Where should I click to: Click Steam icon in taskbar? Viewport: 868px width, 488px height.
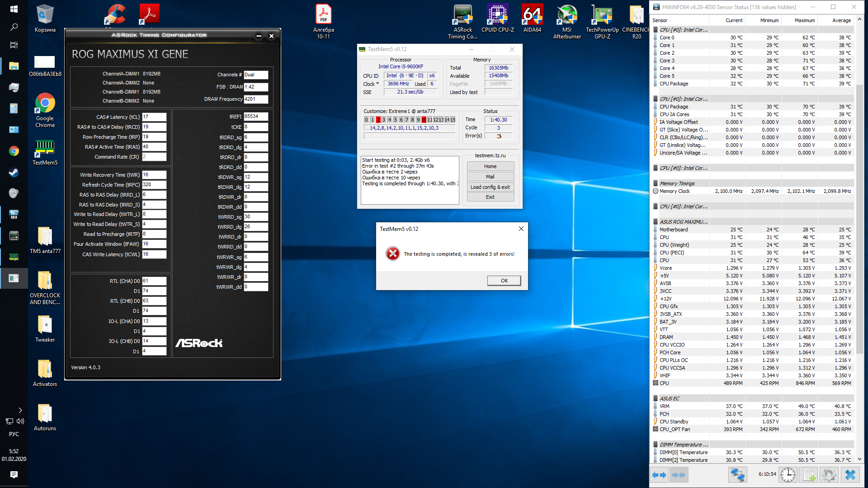(x=14, y=172)
